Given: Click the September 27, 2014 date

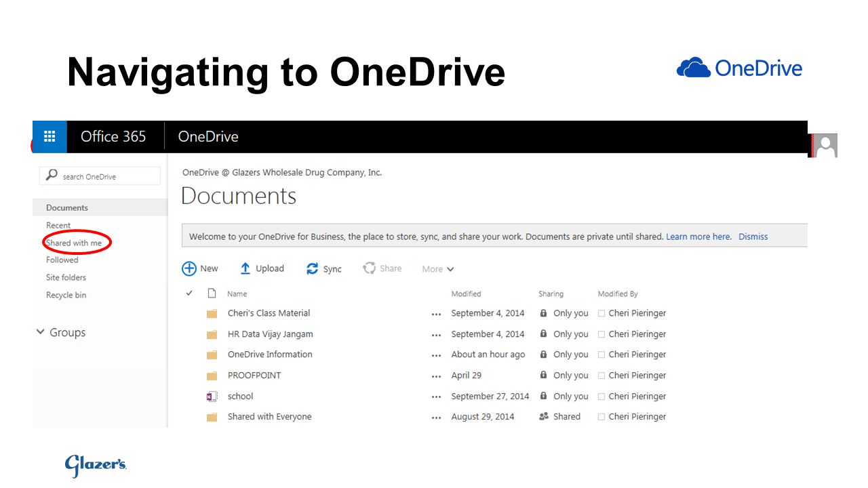Looking at the screenshot, I should point(490,396).
